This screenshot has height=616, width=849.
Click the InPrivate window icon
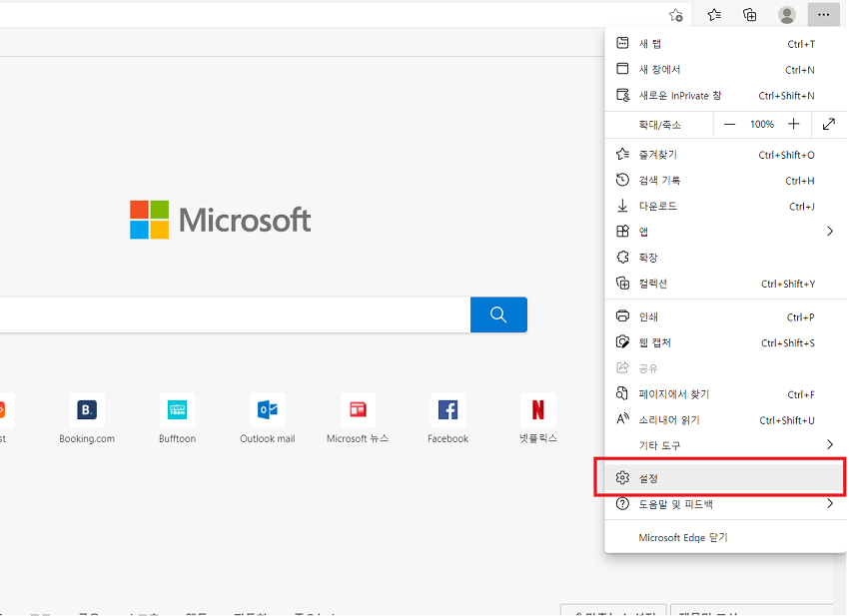tap(623, 95)
